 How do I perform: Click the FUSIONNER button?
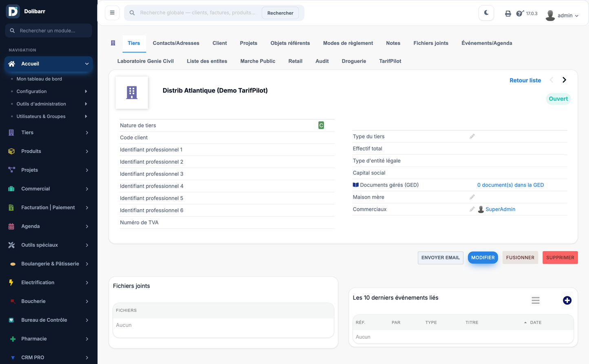pyautogui.click(x=520, y=258)
